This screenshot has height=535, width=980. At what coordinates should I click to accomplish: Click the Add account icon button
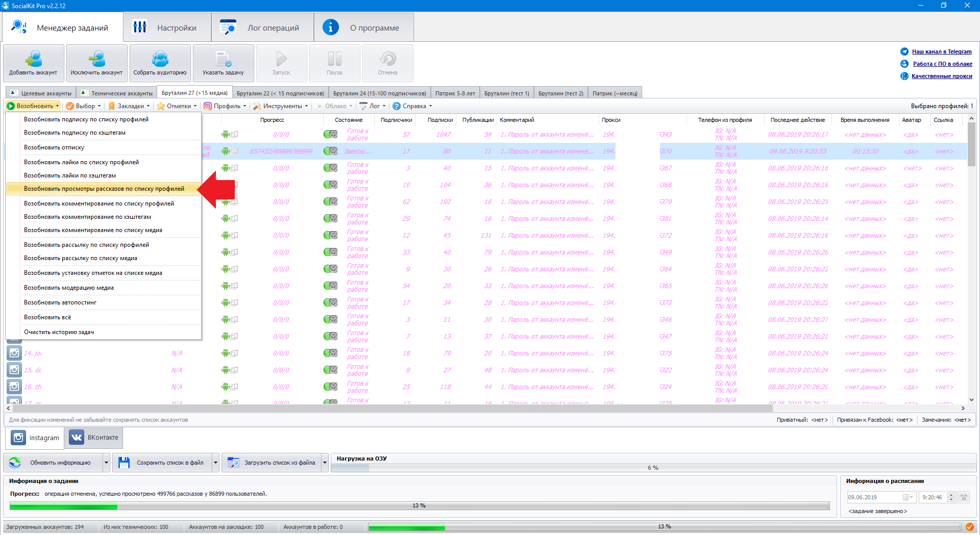[34, 63]
